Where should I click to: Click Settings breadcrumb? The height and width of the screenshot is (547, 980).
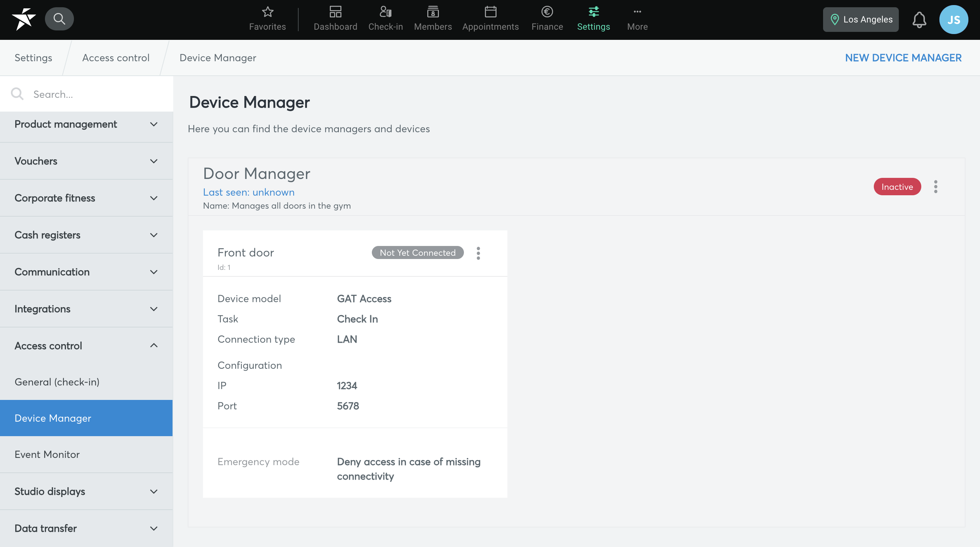[33, 58]
